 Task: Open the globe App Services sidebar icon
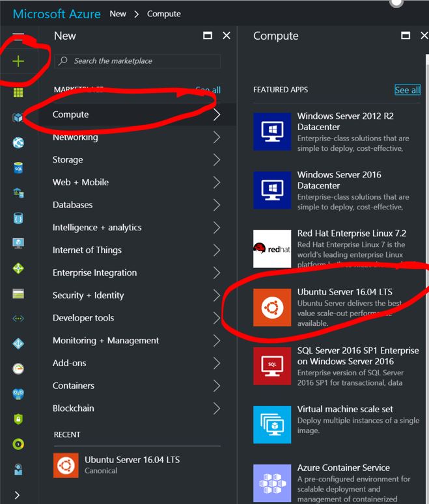pyautogui.click(x=18, y=142)
